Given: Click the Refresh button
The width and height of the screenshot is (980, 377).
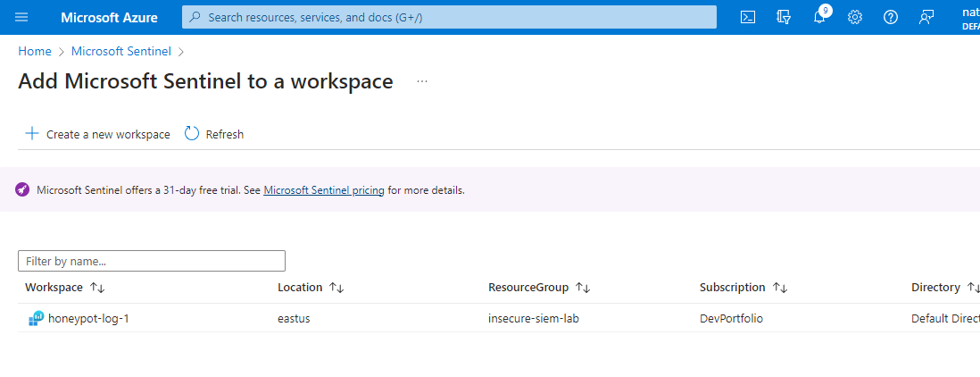Looking at the screenshot, I should coord(214,134).
